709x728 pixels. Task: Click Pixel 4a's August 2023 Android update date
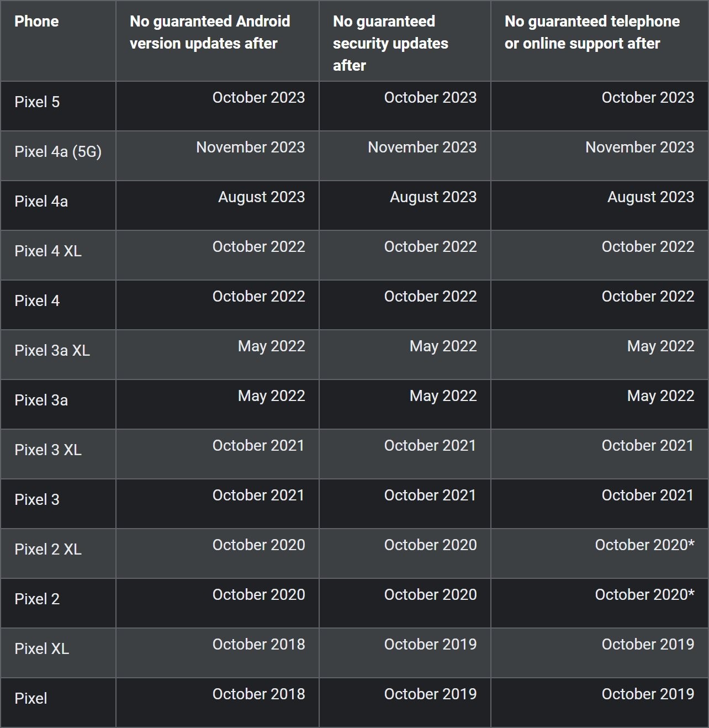click(261, 197)
